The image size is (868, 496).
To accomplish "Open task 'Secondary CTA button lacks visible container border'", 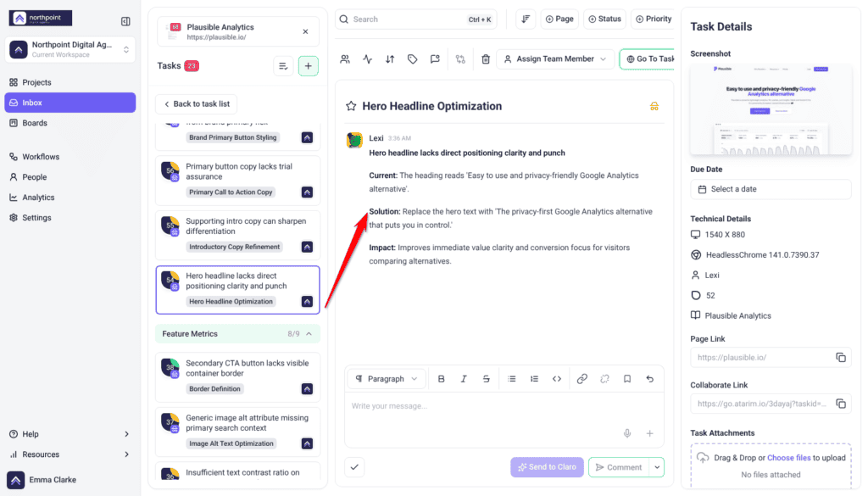I will point(238,377).
